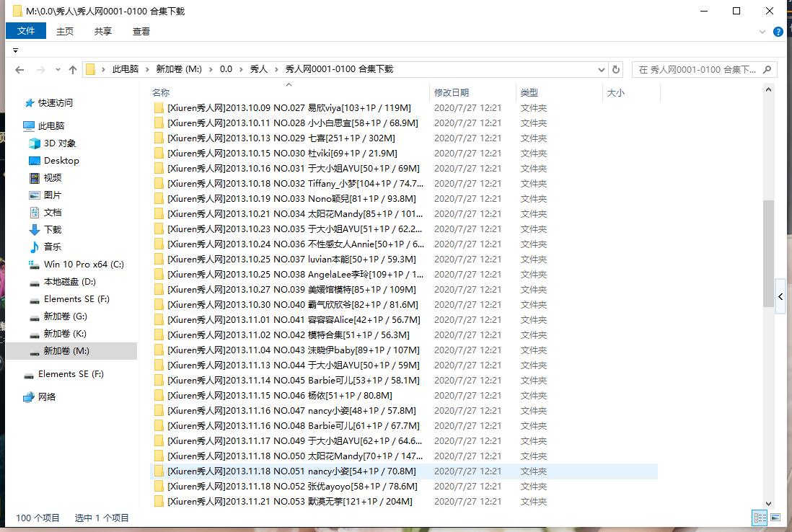Click the Up one level arrow
The width and height of the screenshot is (792, 532).
(73, 70)
